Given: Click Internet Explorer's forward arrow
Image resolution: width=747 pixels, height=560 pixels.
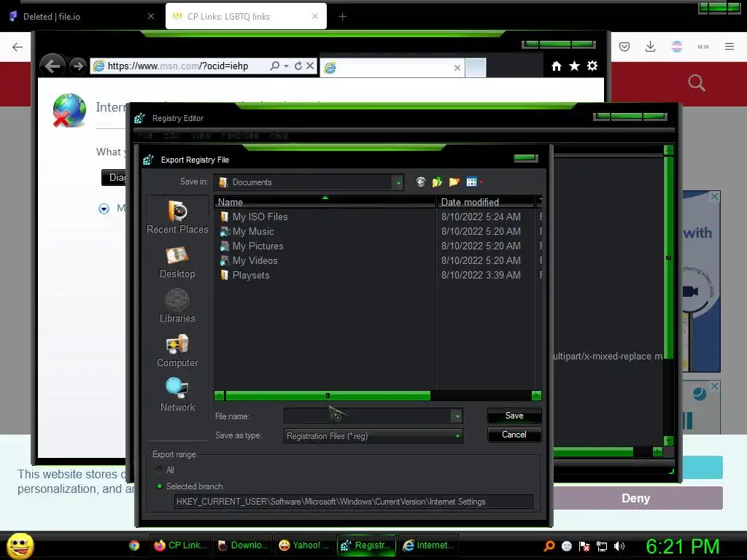Looking at the screenshot, I should pos(77,66).
